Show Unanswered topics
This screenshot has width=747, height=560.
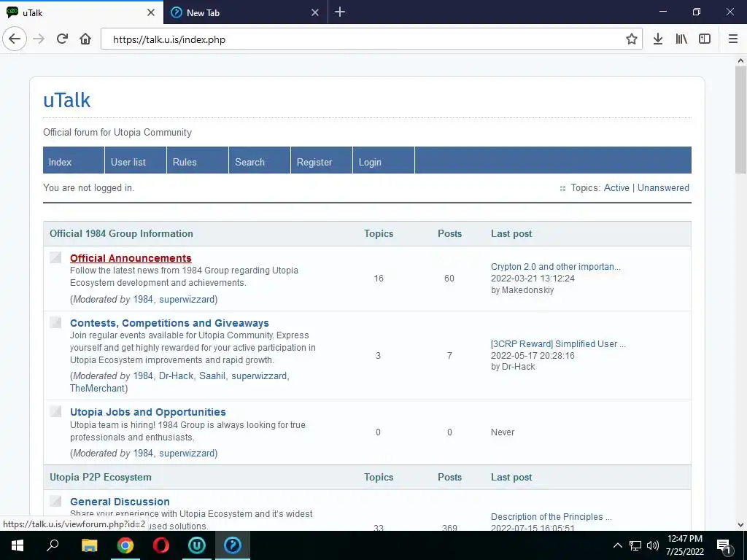[x=663, y=187]
